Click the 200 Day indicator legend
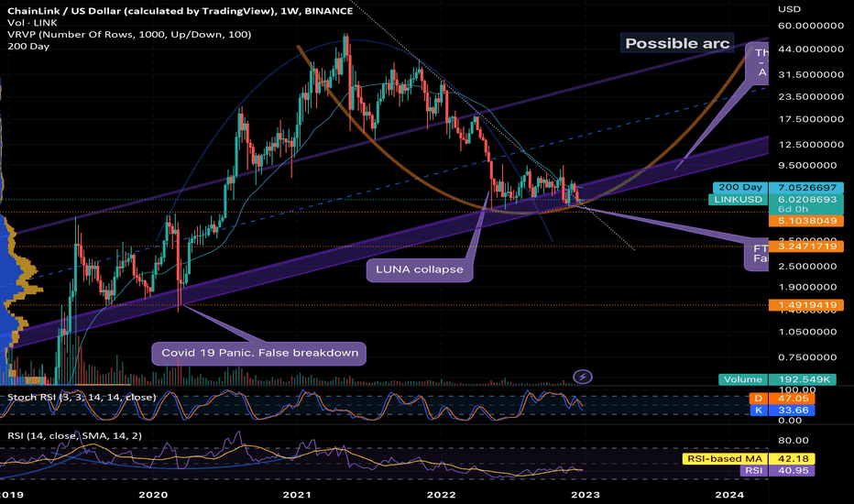854x504 pixels. 28,47
